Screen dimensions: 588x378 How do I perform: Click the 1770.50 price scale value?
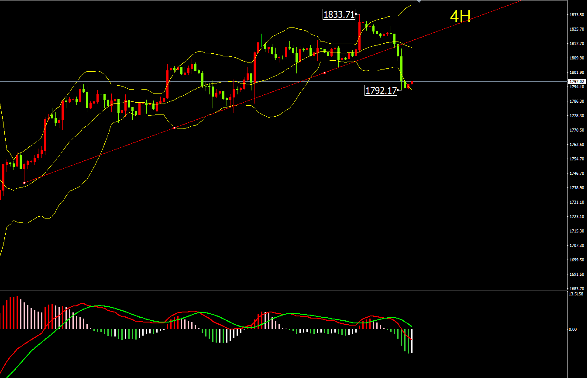[577, 130]
